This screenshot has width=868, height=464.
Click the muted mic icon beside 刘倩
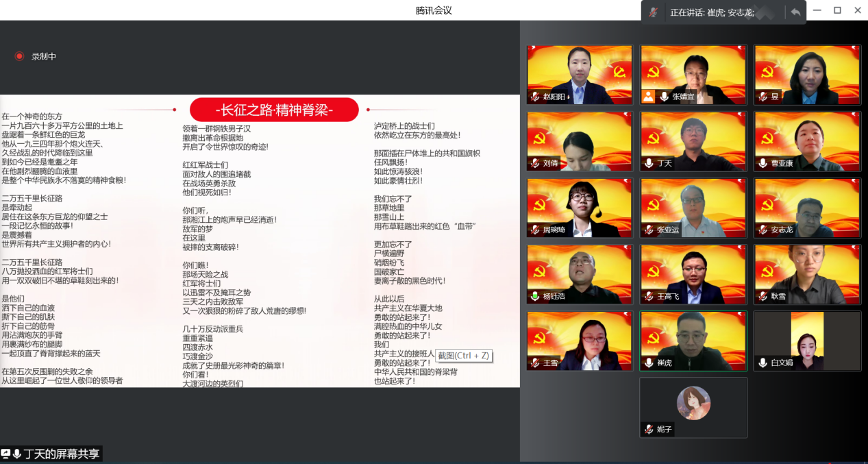(535, 163)
